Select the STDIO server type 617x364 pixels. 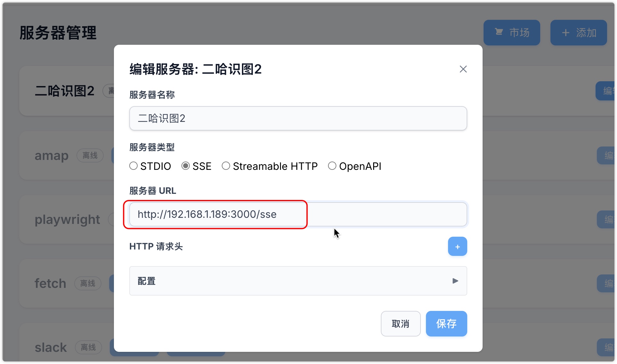(133, 166)
